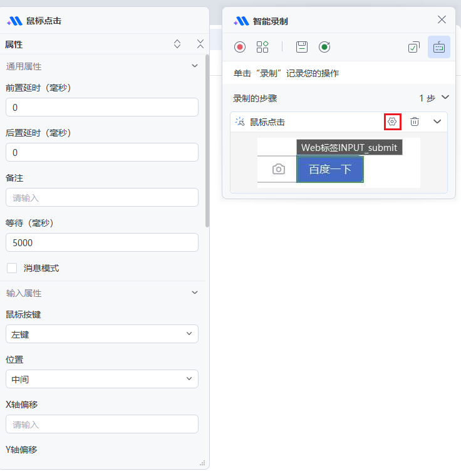461x476 pixels.
Task: Delete the 鼠标点击 step with trash icon
Action: (x=415, y=122)
